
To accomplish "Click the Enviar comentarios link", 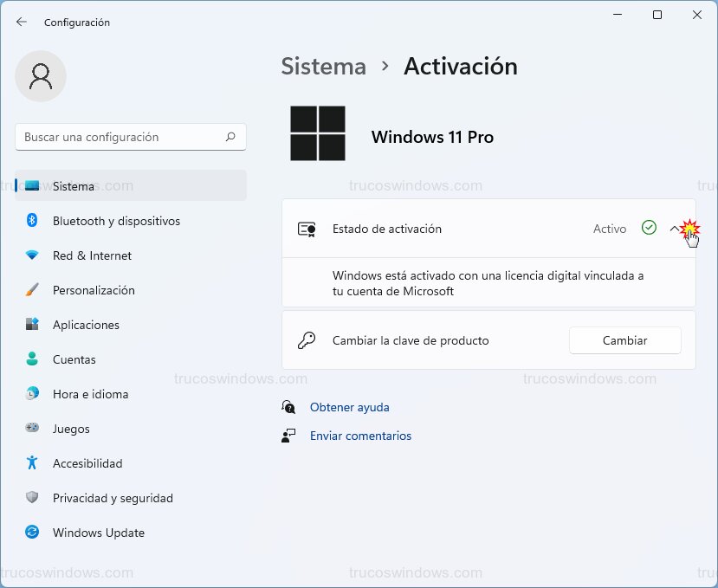I will coord(360,436).
